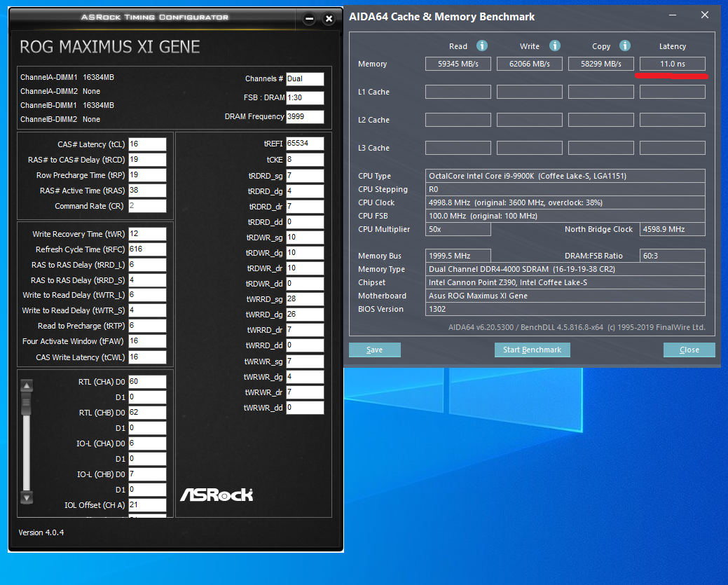The height and width of the screenshot is (585, 728).
Task: Click the Save button in AIDA64
Action: (375, 350)
